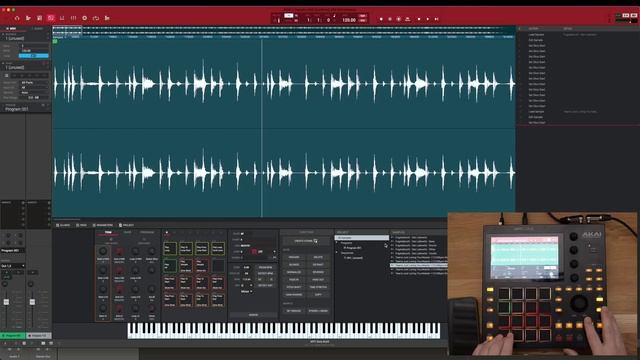Click the EXTRACT process button
This screenshot has height=360, width=640.
(318, 264)
